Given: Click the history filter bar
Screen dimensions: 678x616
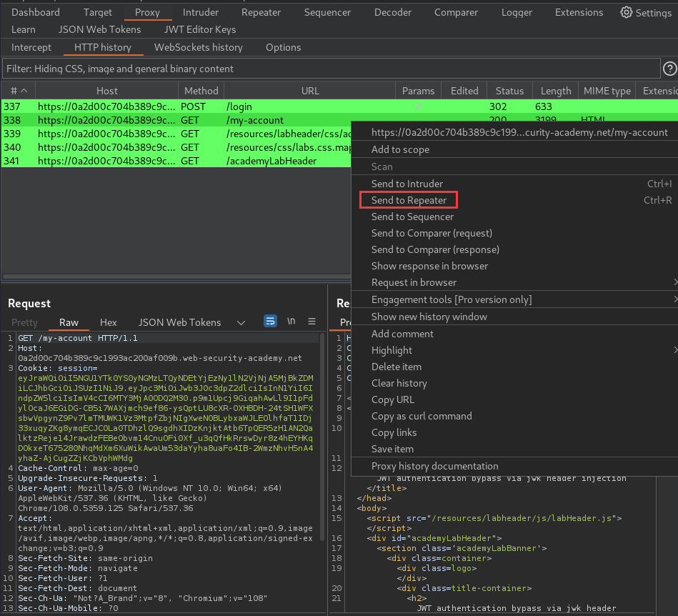Looking at the screenshot, I should 331,69.
